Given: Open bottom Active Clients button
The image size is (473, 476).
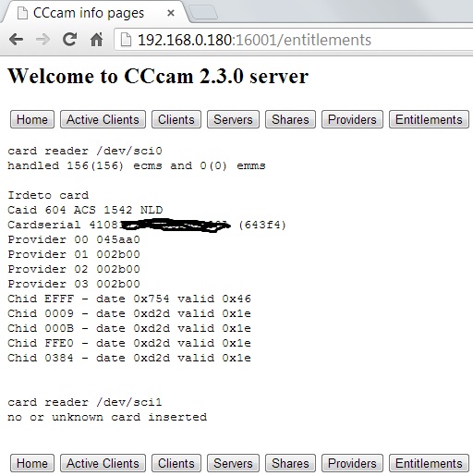Looking at the screenshot, I should click(x=103, y=463).
